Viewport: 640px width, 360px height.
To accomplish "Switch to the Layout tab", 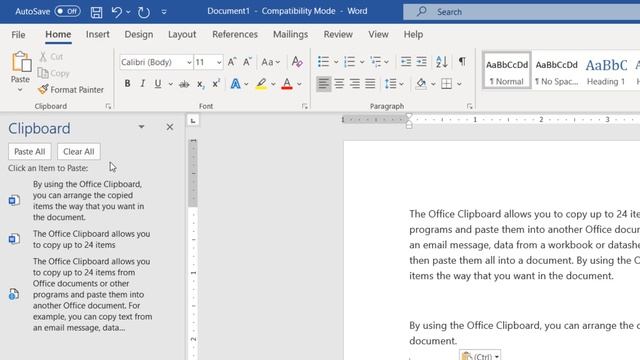I will (x=182, y=34).
